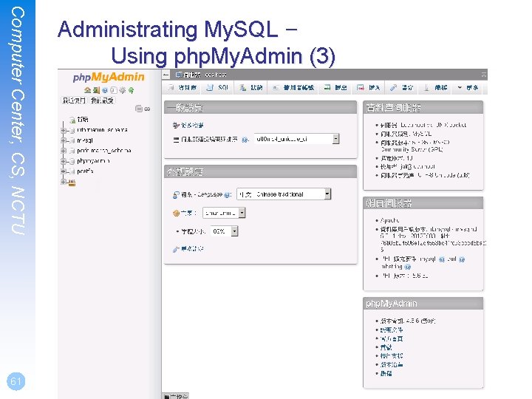Click the help icon after mbstring extension
The height and width of the screenshot is (399, 532).
coord(407,267)
